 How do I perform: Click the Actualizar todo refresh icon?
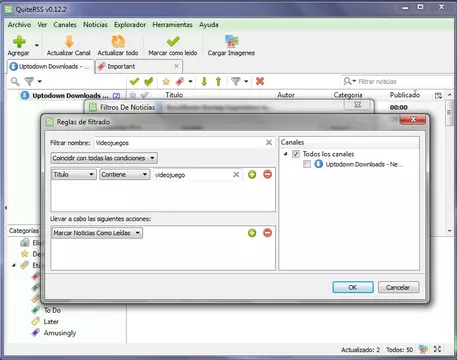coord(118,42)
